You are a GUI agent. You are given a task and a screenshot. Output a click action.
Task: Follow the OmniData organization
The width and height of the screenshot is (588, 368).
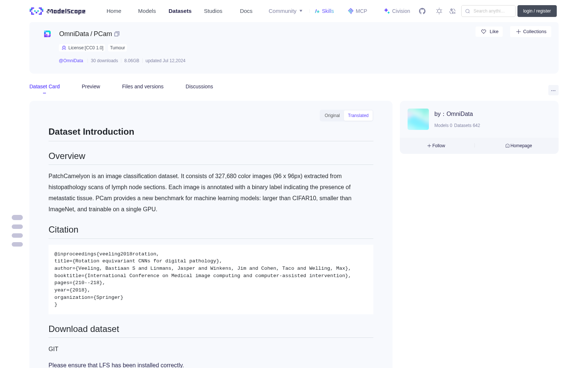[436, 146]
